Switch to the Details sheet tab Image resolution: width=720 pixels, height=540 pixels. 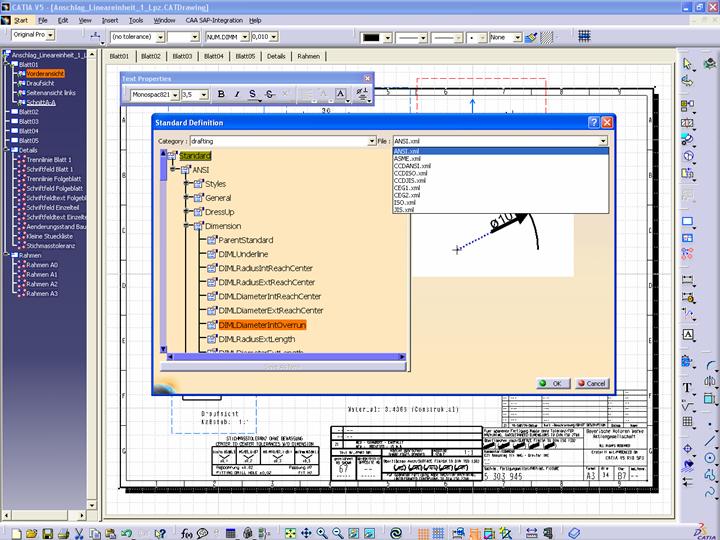[276, 56]
